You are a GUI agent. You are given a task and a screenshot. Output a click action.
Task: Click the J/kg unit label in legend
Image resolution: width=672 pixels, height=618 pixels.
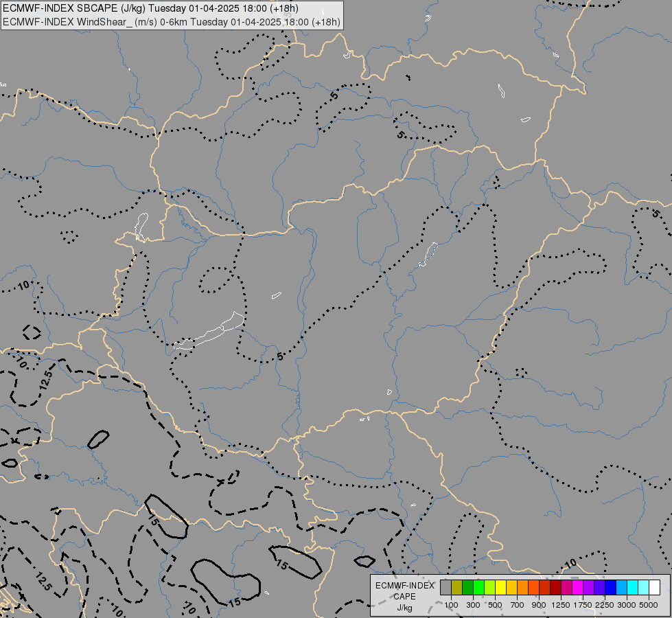404,608
